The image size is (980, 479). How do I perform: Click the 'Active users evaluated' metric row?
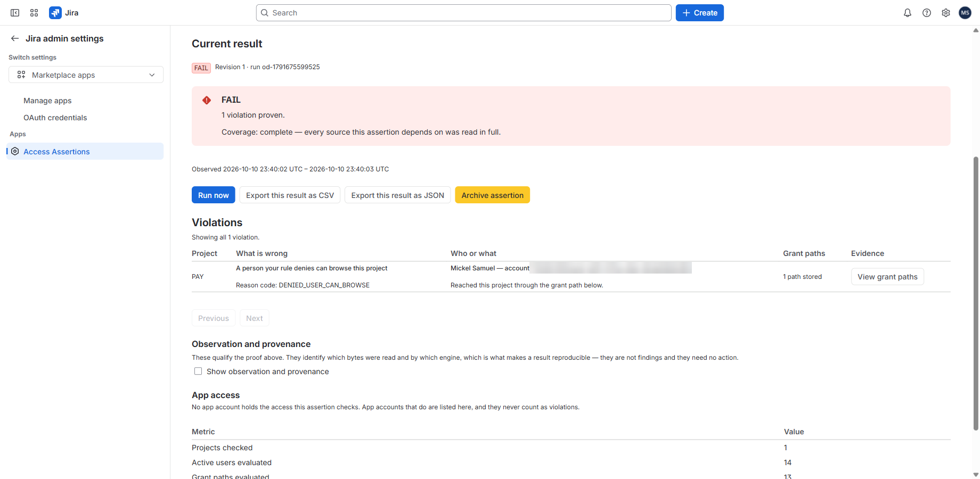point(571,463)
